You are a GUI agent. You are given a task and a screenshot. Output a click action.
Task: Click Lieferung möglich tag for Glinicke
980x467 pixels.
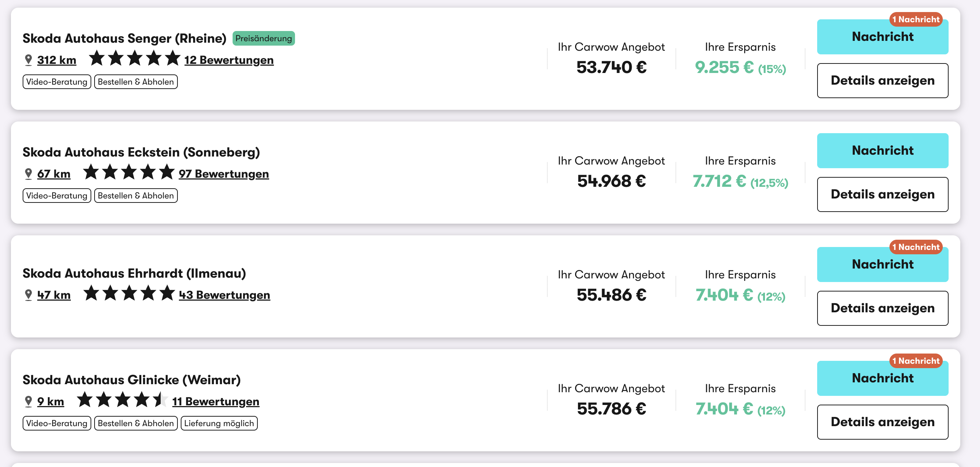[x=219, y=423]
